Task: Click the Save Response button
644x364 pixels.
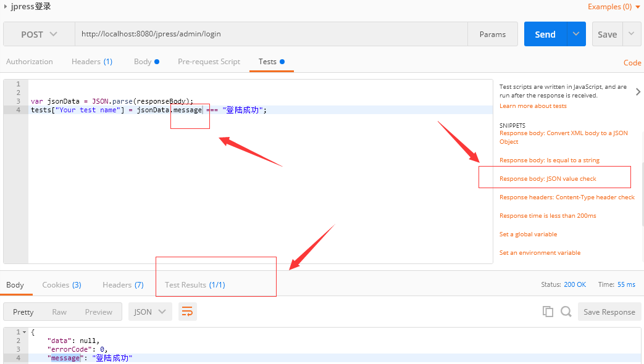Action: [x=609, y=312]
